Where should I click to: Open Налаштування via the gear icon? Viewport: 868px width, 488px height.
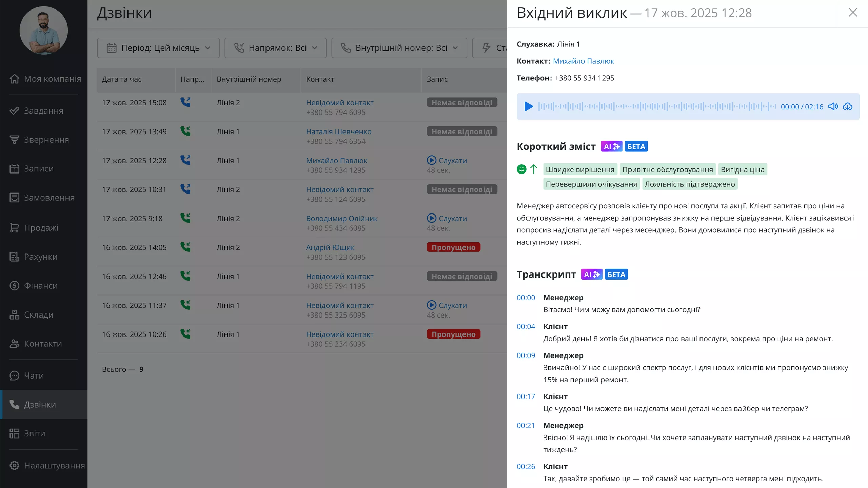click(x=15, y=465)
